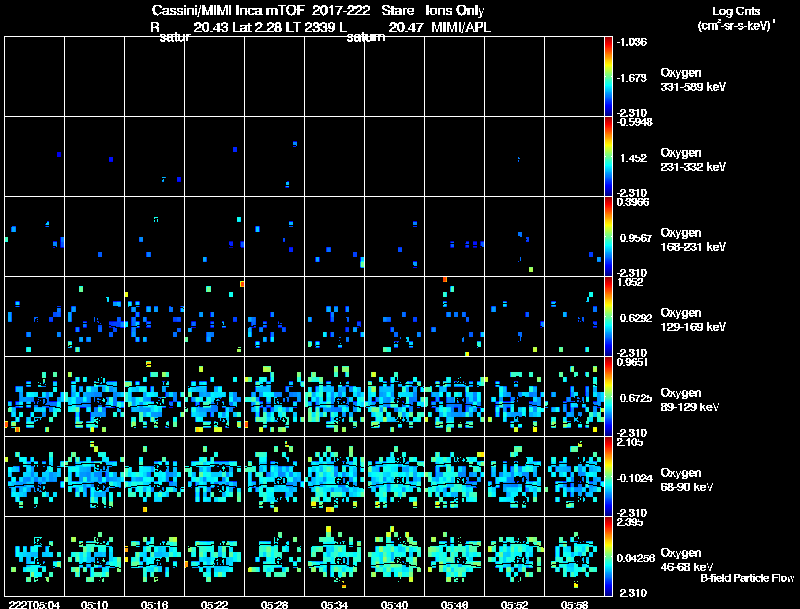The width and height of the screenshot is (800, 609).
Task: Click the color bar beside Oxygen 331-589 keV
Action: (608, 76)
